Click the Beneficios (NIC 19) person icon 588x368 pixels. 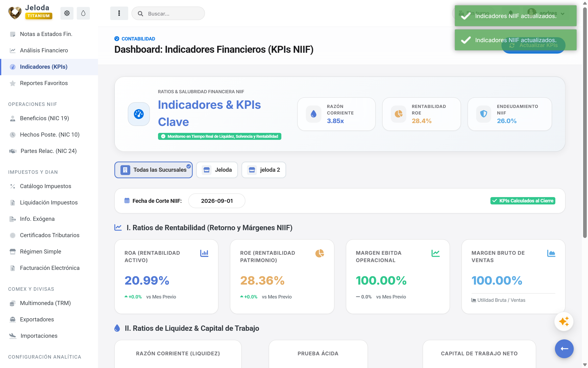click(x=13, y=118)
